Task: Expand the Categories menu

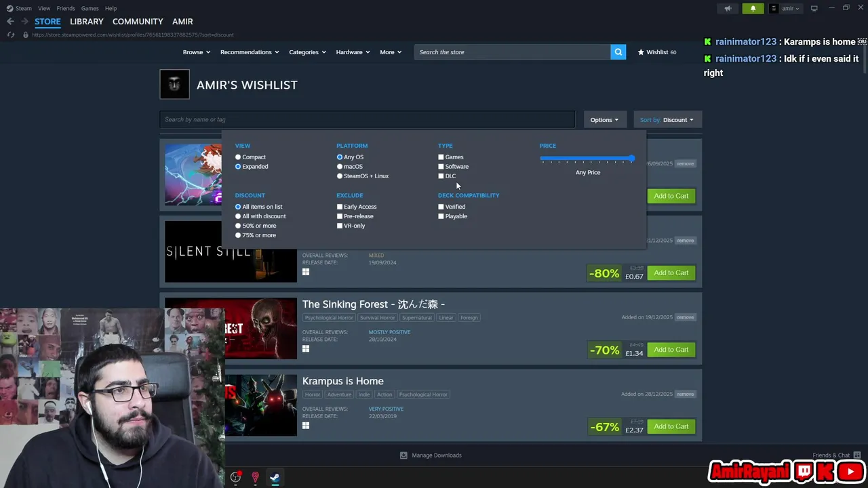Action: [308, 52]
